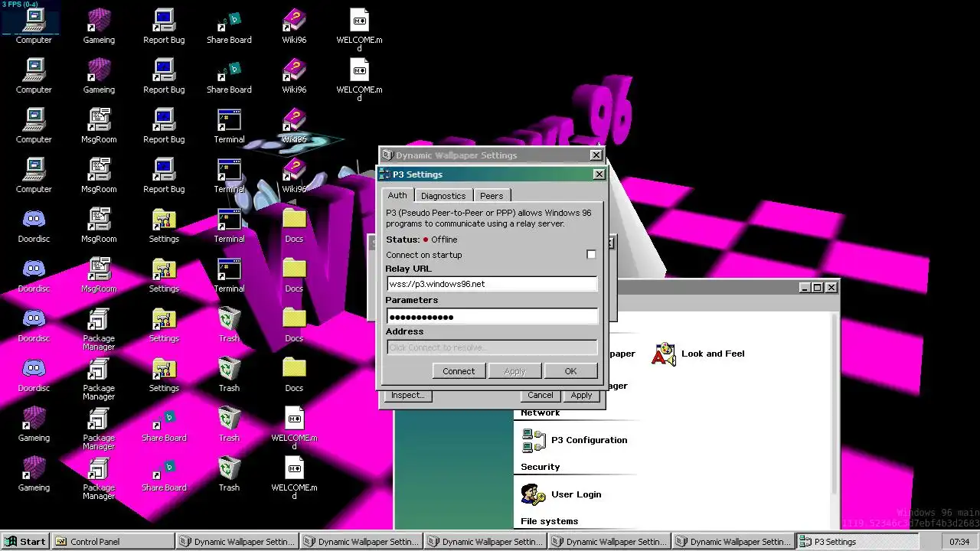Click the Network heading in Control Panel
980x551 pixels.
pos(540,412)
